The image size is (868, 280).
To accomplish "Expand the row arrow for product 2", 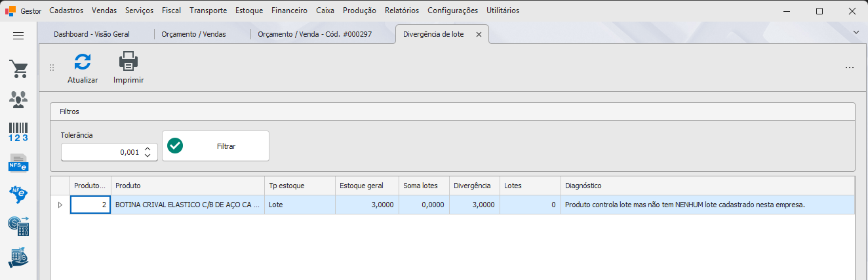I will pyautogui.click(x=60, y=205).
